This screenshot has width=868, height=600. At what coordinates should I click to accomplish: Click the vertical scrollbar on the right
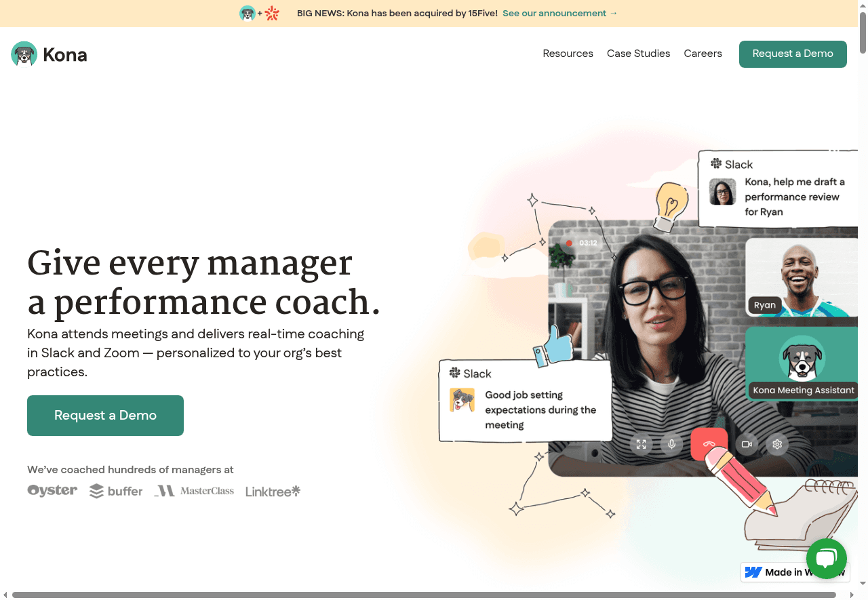862,31
